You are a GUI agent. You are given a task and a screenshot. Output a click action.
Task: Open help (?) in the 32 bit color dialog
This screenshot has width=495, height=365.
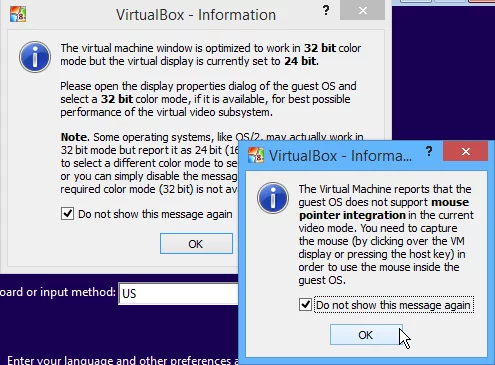326,11
